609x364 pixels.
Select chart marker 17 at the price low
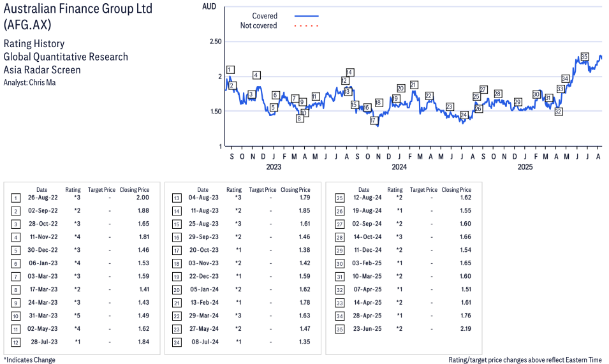click(373, 120)
